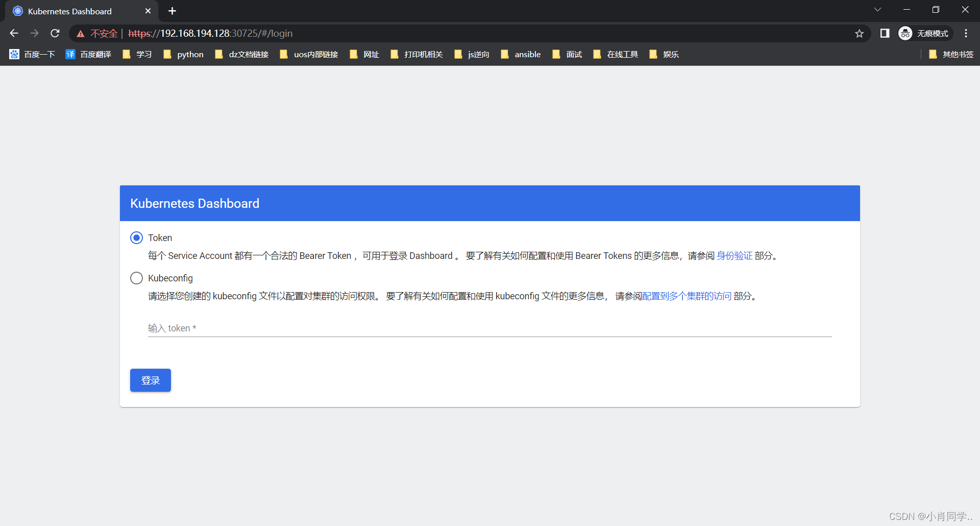Open the dz文档链接 bookmark folder
The width and height of the screenshot is (980, 526).
point(242,54)
